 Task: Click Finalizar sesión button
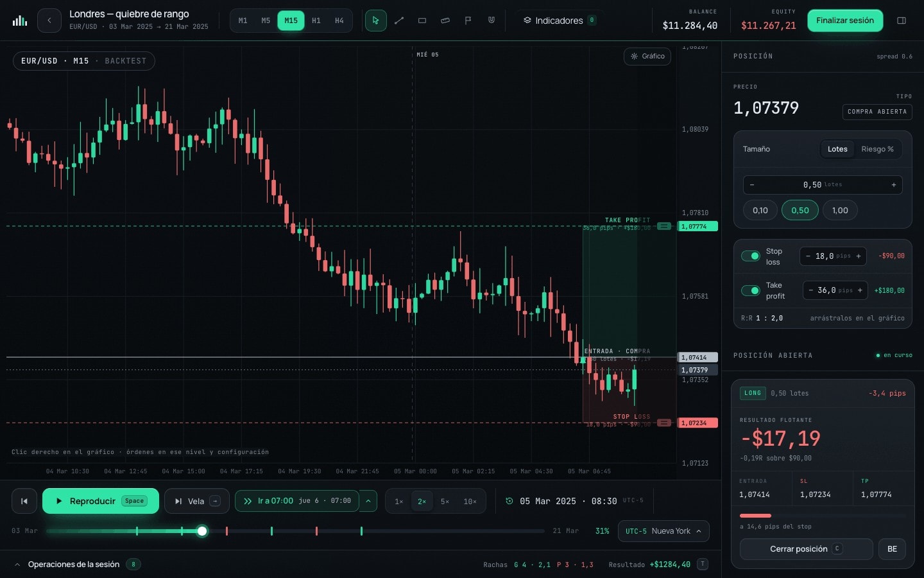coord(845,21)
